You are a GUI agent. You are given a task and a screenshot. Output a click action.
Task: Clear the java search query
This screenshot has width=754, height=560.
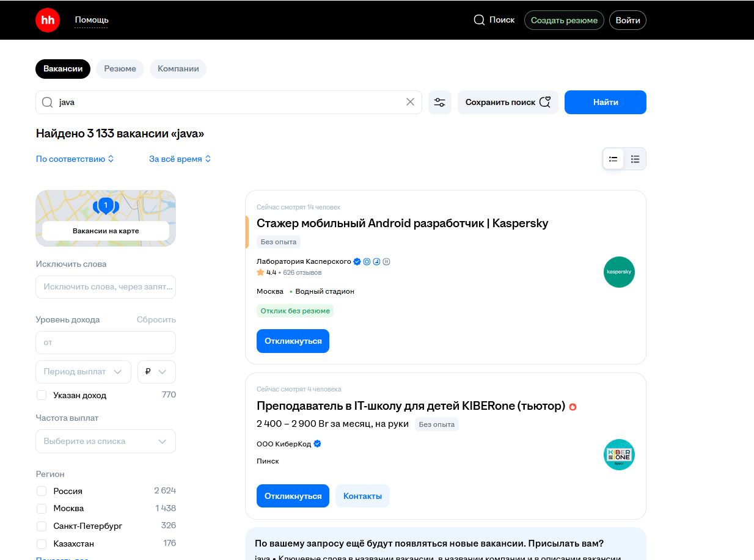coord(411,102)
